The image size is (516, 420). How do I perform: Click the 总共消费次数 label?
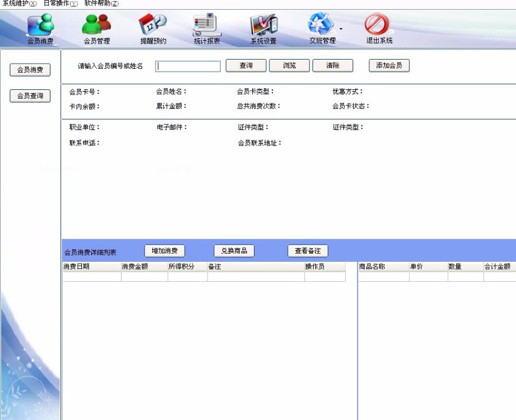pyautogui.click(x=259, y=106)
